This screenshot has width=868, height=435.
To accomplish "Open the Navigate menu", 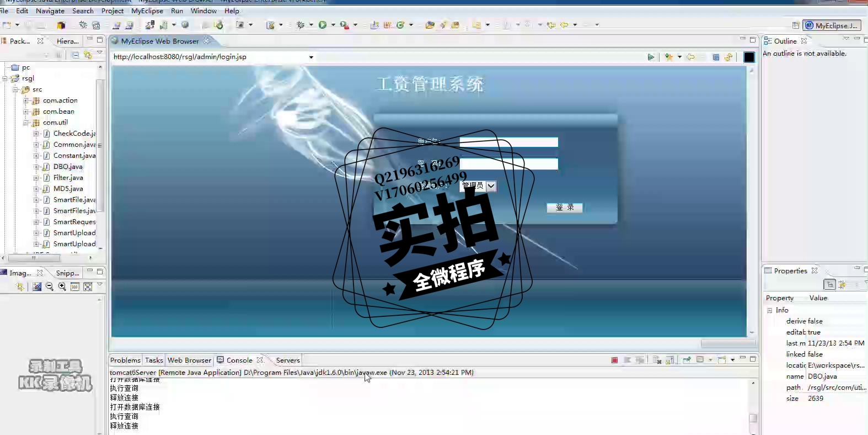I will 50,10.
